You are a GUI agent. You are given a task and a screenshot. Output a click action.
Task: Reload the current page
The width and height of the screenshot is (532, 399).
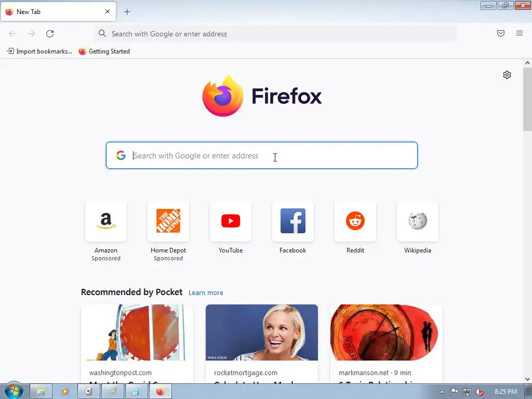pyautogui.click(x=50, y=34)
